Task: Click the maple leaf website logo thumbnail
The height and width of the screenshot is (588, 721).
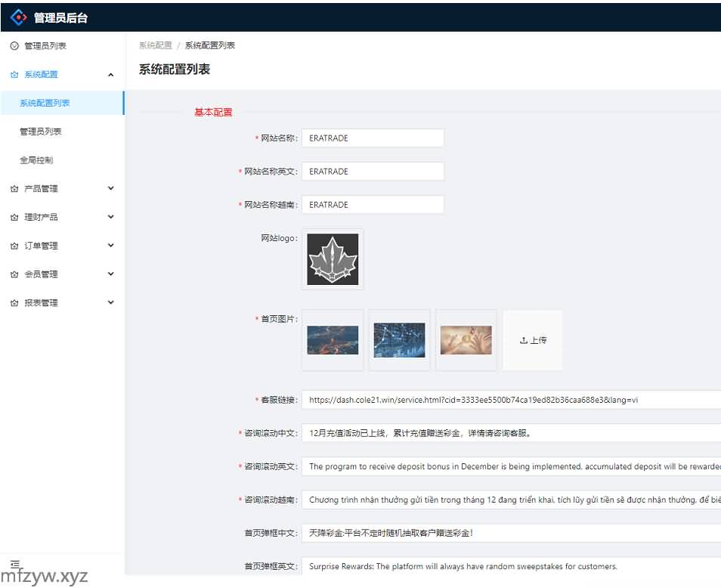Action: (x=333, y=259)
